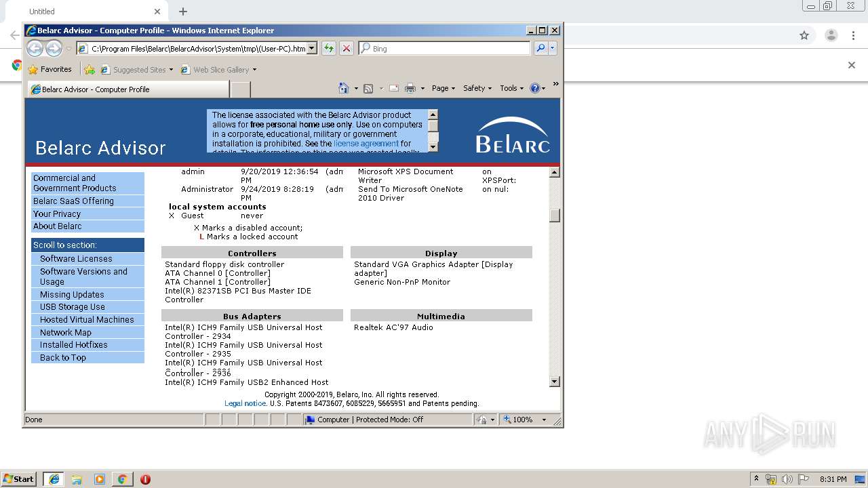Open the red Opera icon on taskbar
This screenshot has height=488, width=868.
pyautogui.click(x=145, y=479)
